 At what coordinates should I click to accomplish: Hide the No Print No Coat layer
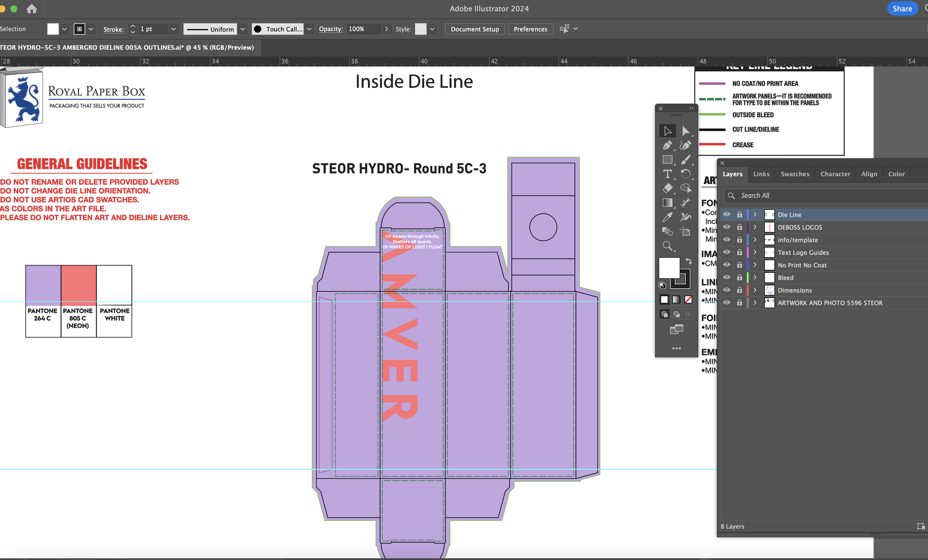[x=727, y=265]
